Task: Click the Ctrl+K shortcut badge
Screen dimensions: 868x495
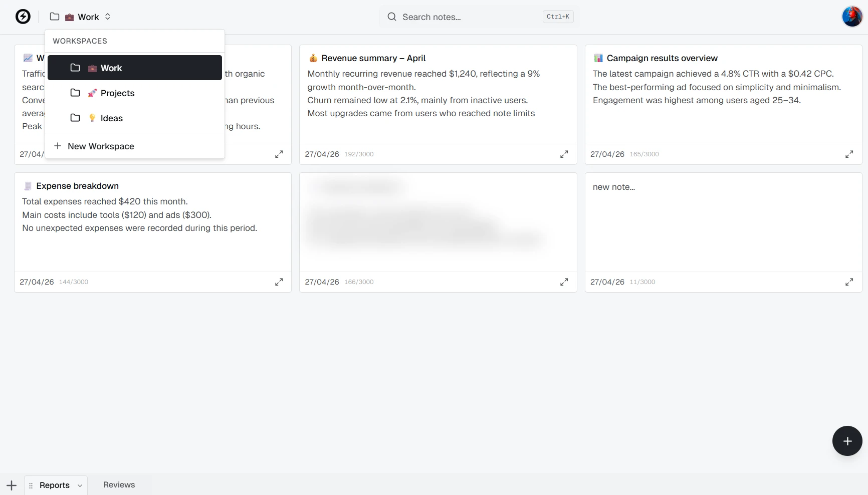Action: pos(558,17)
